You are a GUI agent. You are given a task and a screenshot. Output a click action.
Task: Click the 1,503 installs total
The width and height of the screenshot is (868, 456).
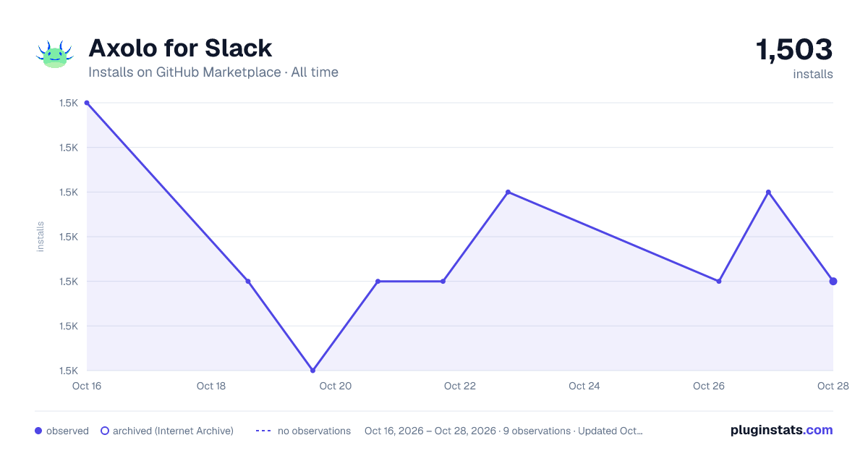794,50
